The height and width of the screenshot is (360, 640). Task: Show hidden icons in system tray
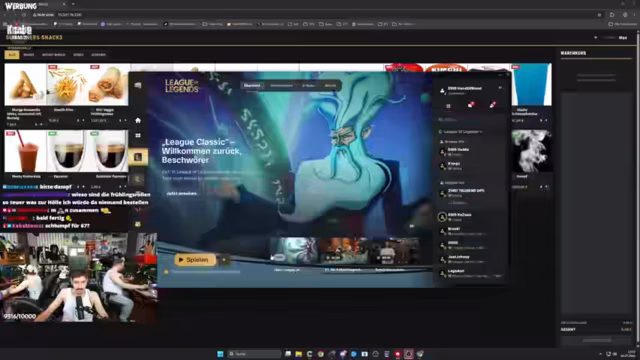(600, 354)
